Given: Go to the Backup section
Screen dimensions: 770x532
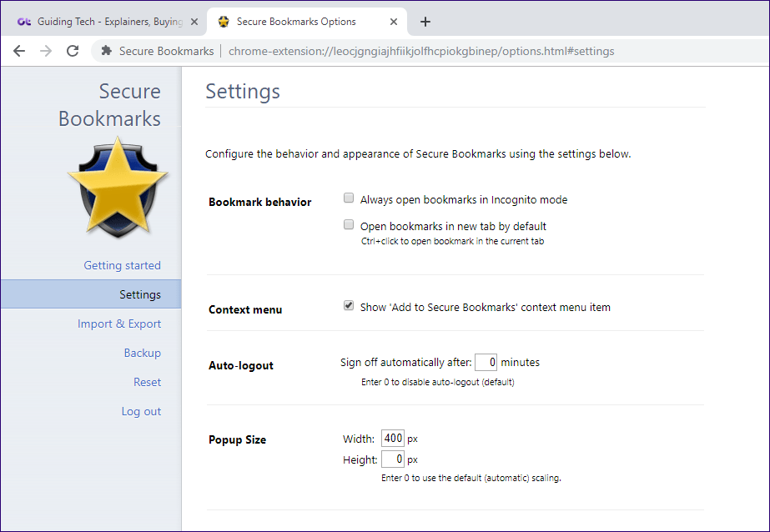Looking at the screenshot, I should (143, 353).
